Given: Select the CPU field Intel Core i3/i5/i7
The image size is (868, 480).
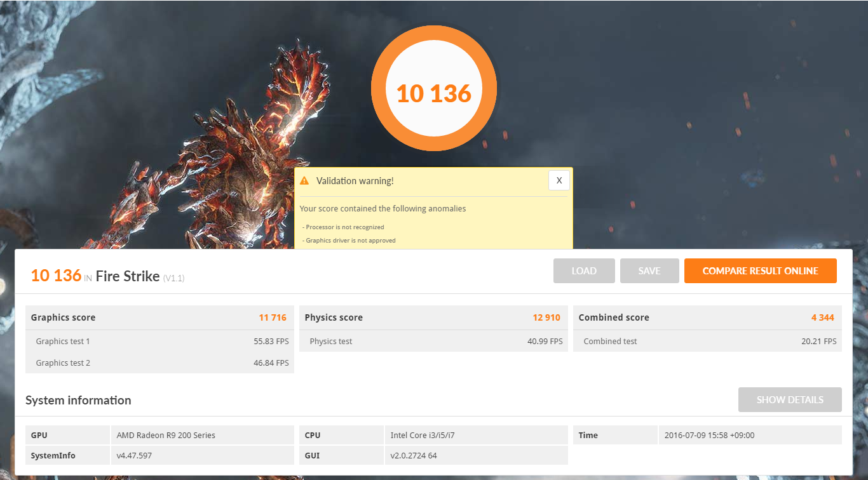Looking at the screenshot, I should (x=421, y=435).
